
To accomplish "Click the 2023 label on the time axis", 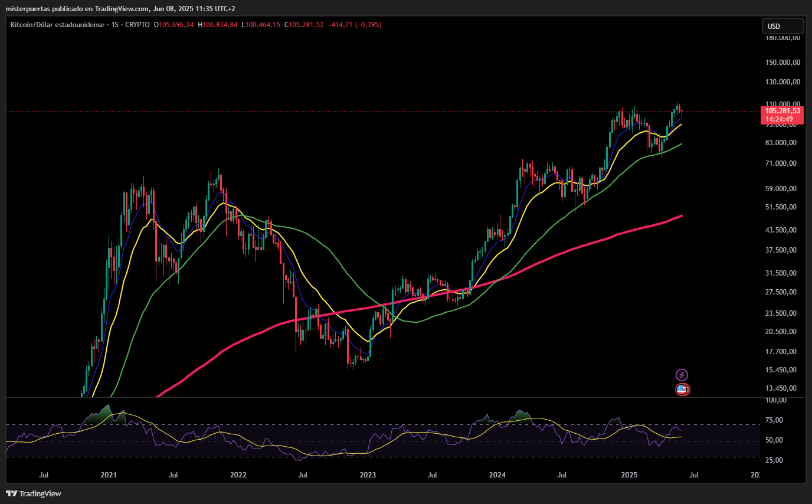I will [x=368, y=475].
